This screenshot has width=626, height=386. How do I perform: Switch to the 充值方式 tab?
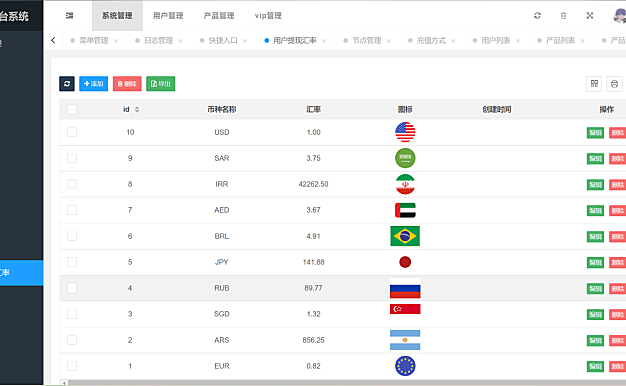click(x=432, y=41)
